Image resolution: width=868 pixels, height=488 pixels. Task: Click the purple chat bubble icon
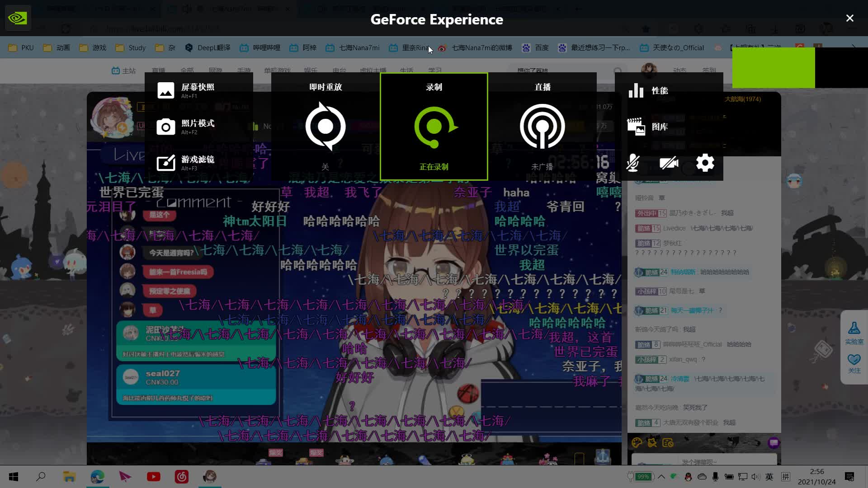click(x=774, y=443)
